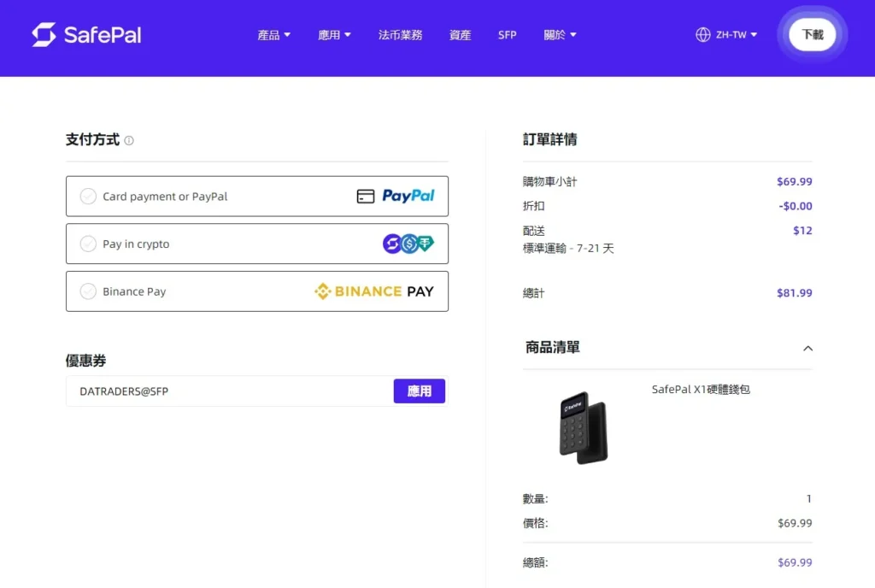Click the -$0.00 discount value

click(x=796, y=206)
